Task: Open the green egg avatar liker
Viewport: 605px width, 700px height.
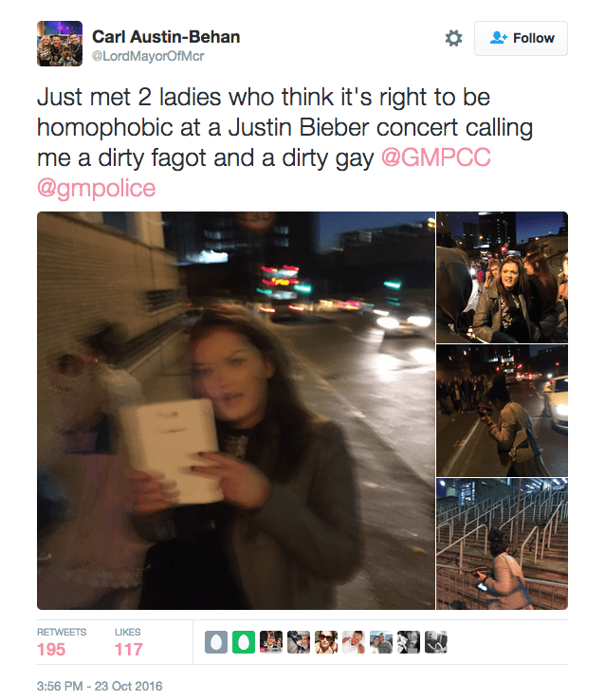Action: coord(244,642)
